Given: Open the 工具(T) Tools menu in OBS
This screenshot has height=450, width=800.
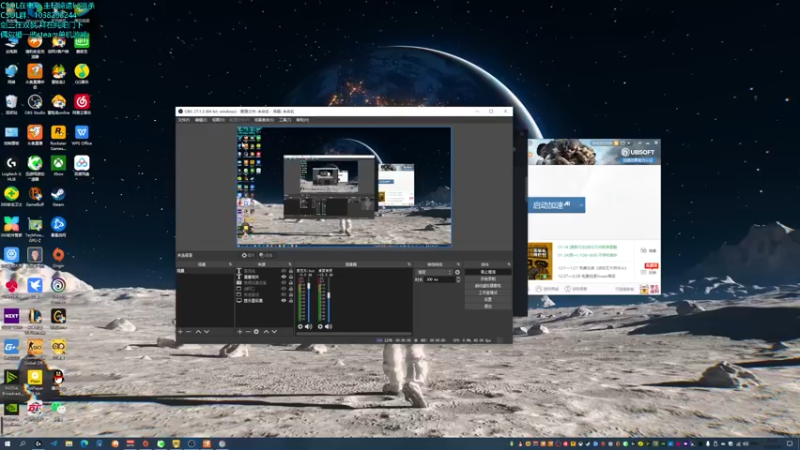Looking at the screenshot, I should pyautogui.click(x=285, y=120).
